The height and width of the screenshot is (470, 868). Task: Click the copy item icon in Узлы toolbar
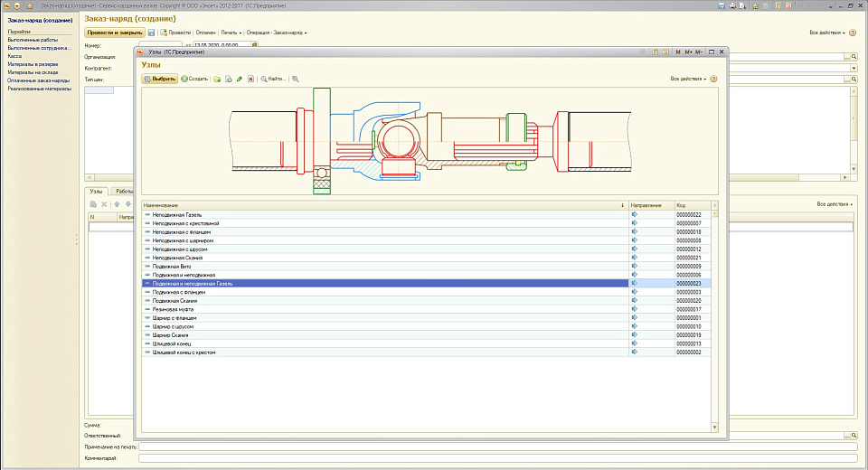(229, 79)
